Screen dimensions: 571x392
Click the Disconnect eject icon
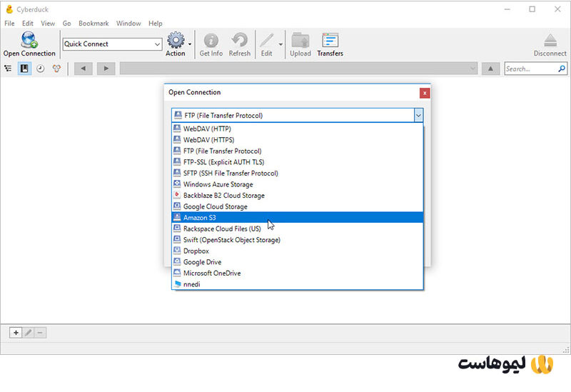[550, 41]
